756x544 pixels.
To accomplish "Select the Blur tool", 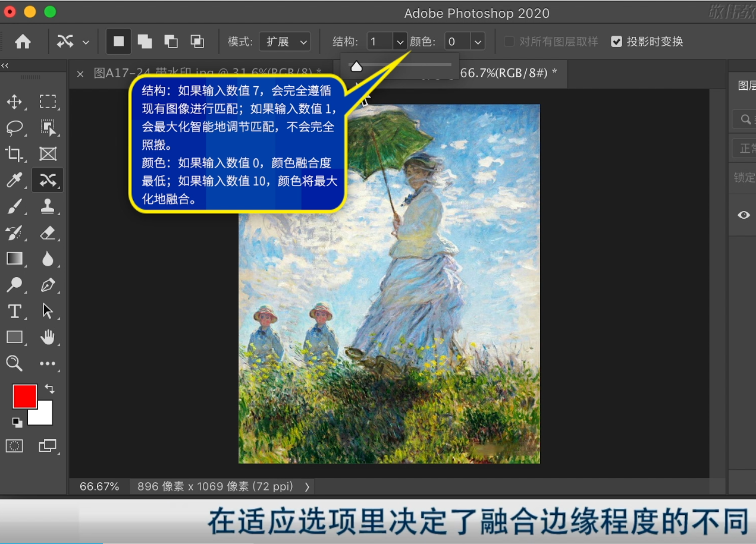I will click(48, 259).
